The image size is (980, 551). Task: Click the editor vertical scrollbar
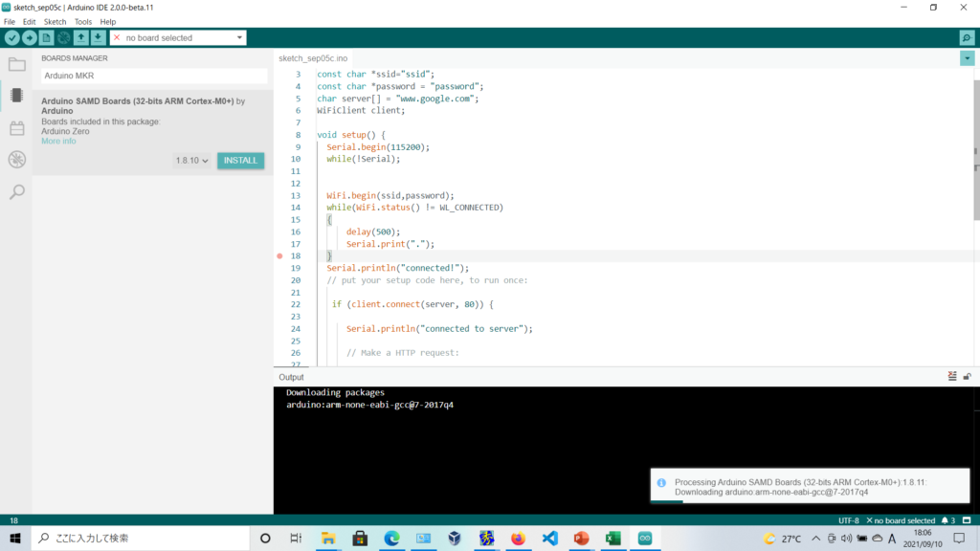[976, 150]
